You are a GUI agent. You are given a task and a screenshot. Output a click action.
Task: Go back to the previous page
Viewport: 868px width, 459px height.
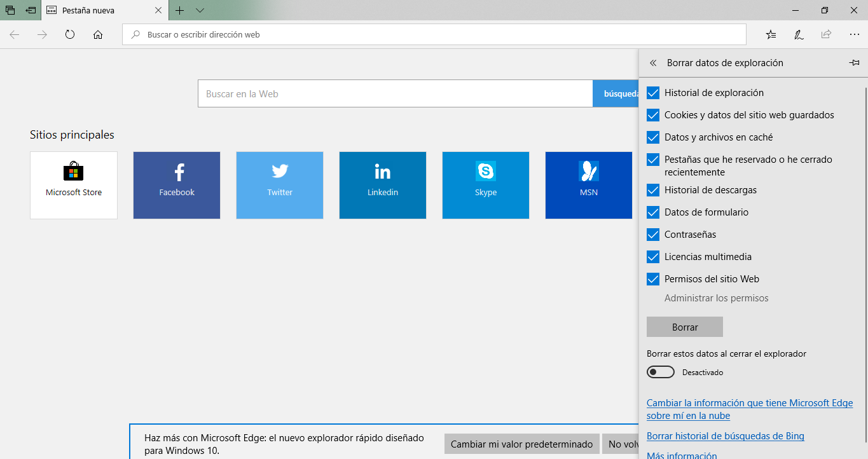click(x=15, y=35)
